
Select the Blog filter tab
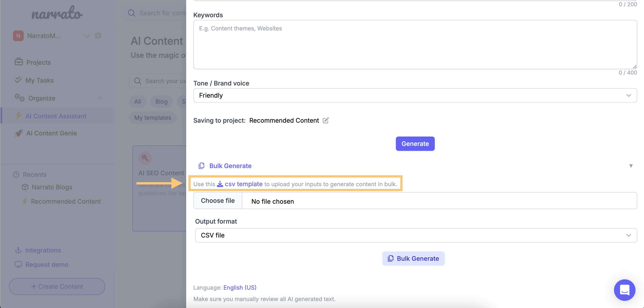[x=162, y=101]
